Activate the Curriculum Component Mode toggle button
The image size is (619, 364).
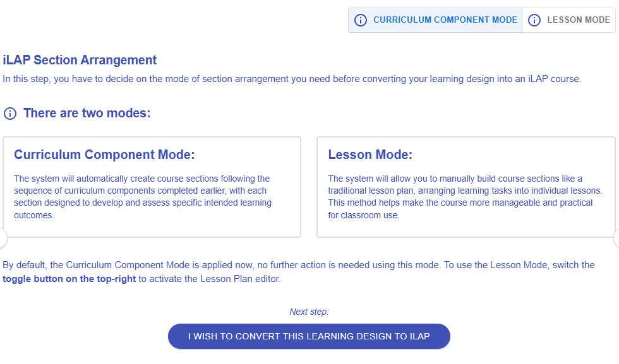coord(445,20)
